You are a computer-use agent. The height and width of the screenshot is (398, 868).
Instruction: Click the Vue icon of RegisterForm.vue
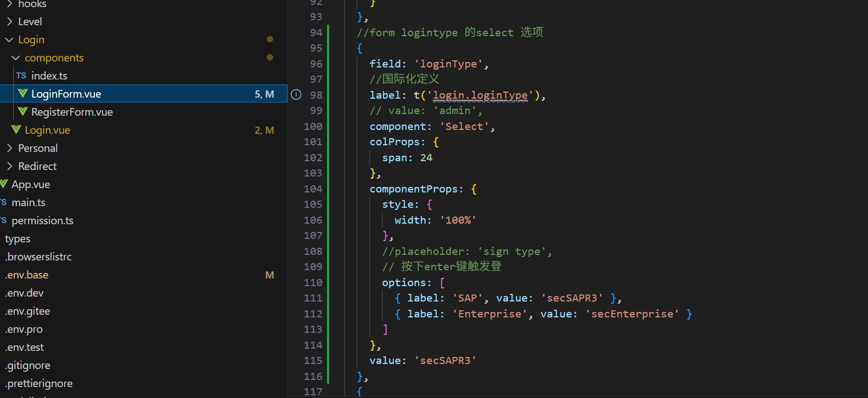22,112
